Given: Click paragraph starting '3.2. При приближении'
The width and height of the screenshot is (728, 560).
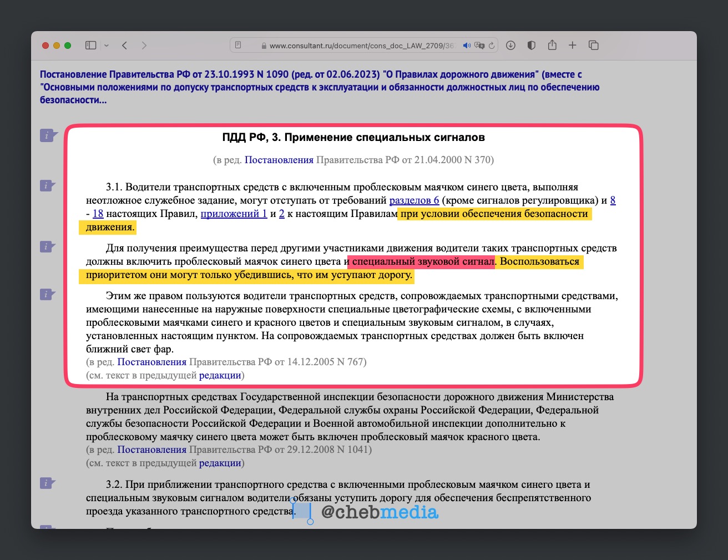Looking at the screenshot, I should pos(338,498).
